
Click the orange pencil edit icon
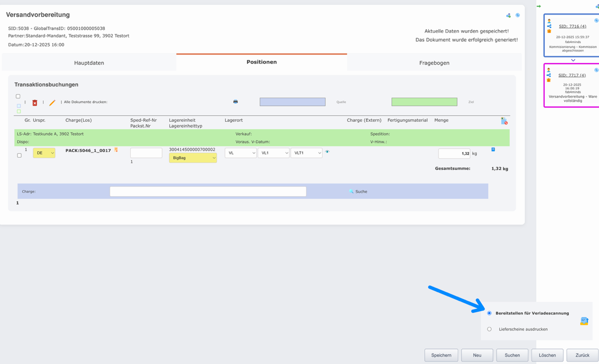click(52, 102)
